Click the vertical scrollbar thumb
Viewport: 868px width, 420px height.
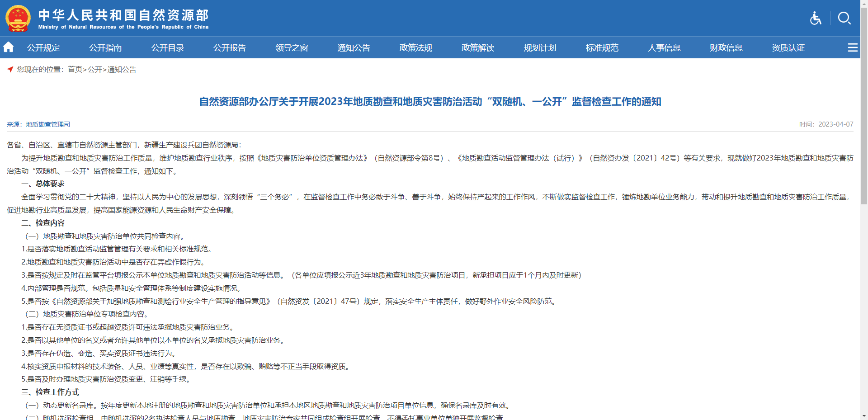[x=864, y=104]
